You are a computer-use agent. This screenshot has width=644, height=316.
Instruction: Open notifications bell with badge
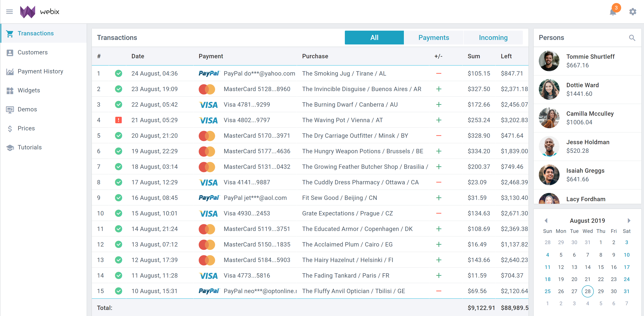(x=613, y=12)
